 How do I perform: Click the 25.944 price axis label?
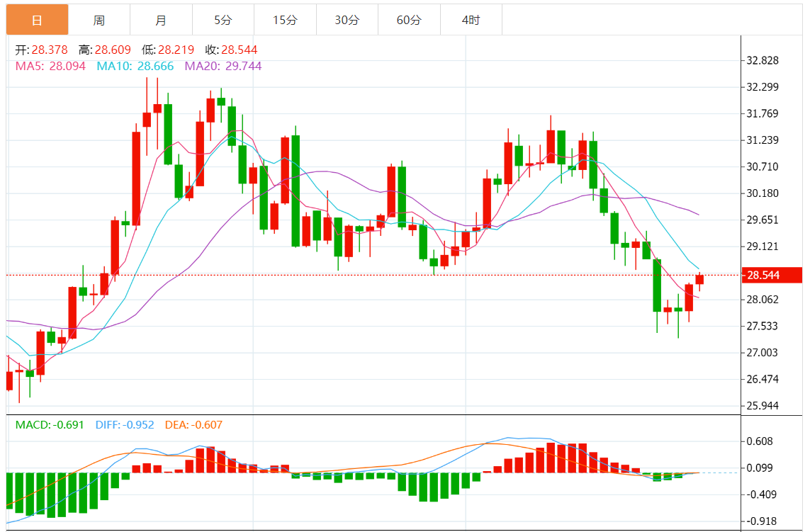(763, 406)
